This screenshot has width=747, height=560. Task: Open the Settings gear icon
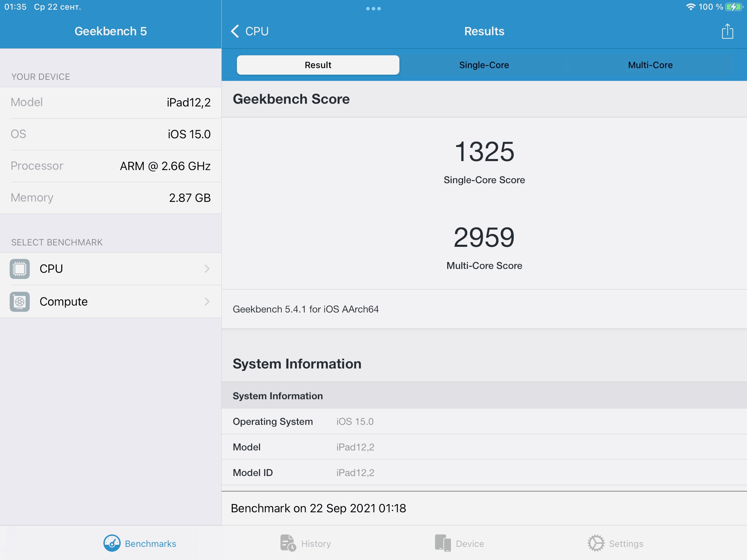596,543
